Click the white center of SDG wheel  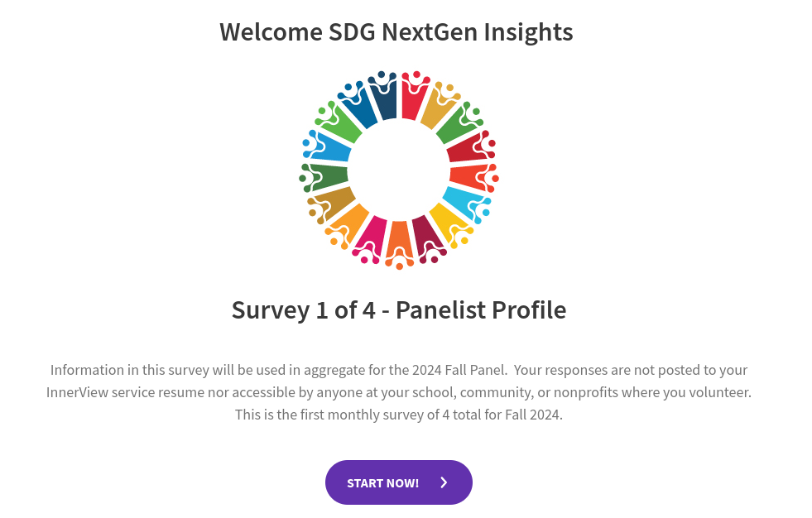point(399,171)
